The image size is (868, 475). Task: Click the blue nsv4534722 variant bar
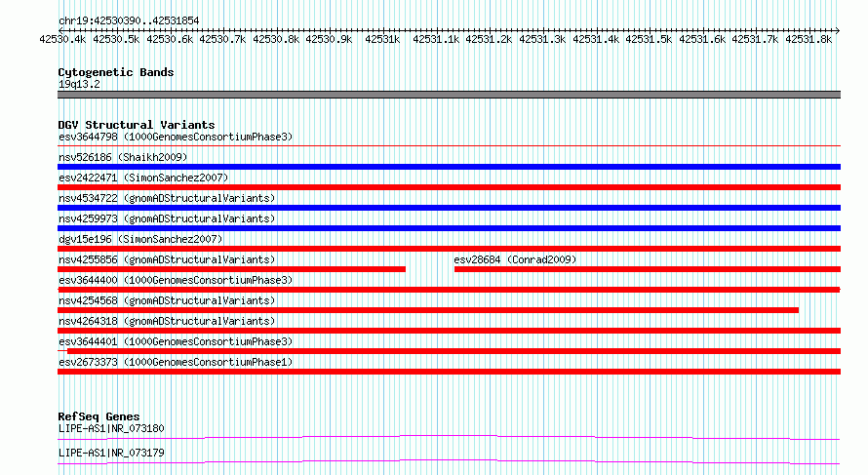click(x=449, y=208)
